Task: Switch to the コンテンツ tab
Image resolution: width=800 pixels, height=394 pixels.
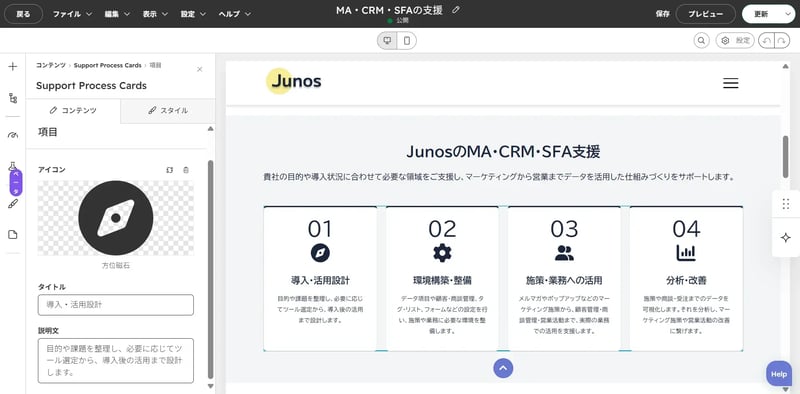Action: point(73,110)
